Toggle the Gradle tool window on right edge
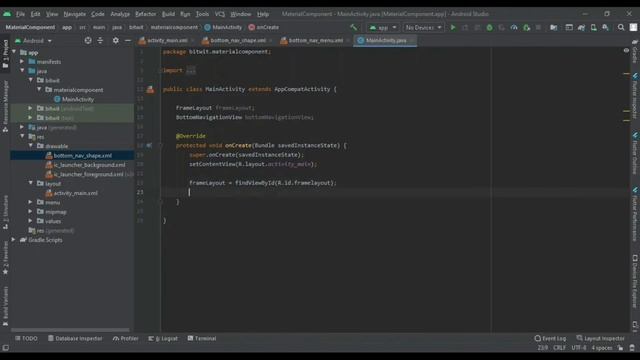640x360 pixels. click(635, 51)
